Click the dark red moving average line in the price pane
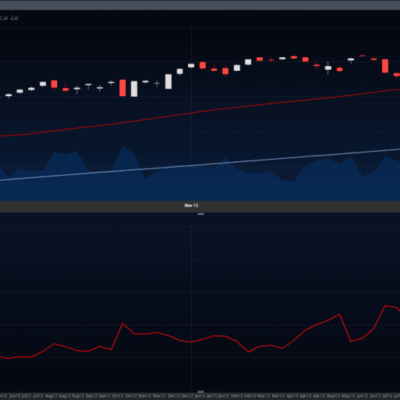 coord(200,112)
